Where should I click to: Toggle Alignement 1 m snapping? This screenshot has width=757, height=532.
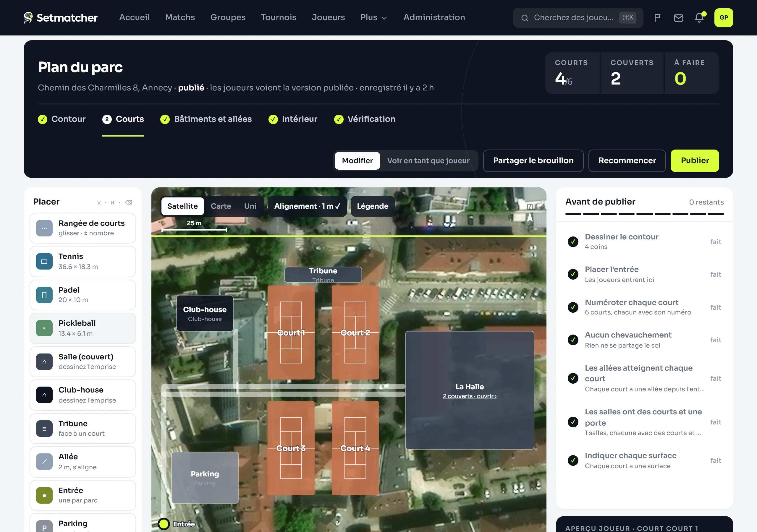pos(307,206)
